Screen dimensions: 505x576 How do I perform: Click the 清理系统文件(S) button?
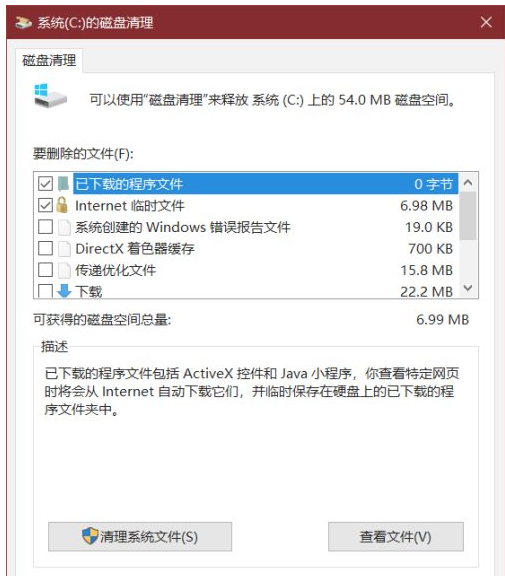pyautogui.click(x=140, y=537)
